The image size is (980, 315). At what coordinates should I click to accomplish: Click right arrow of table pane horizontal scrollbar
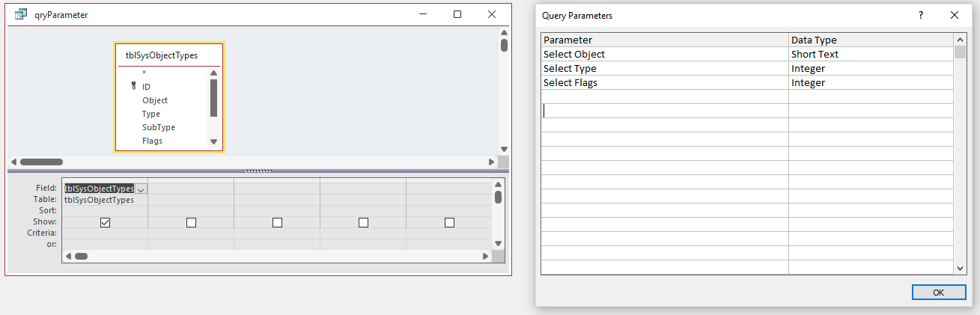[x=492, y=162]
